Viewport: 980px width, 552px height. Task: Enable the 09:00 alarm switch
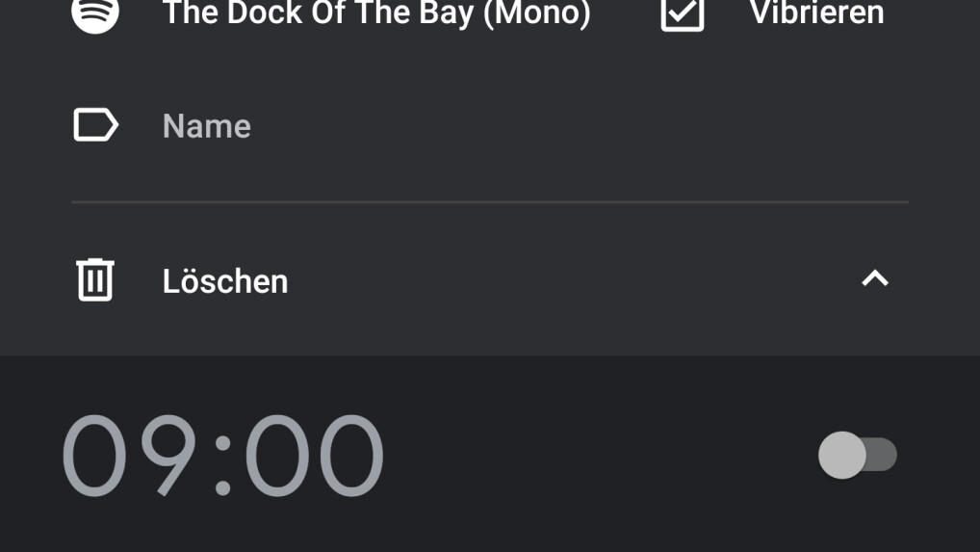pyautogui.click(x=858, y=455)
